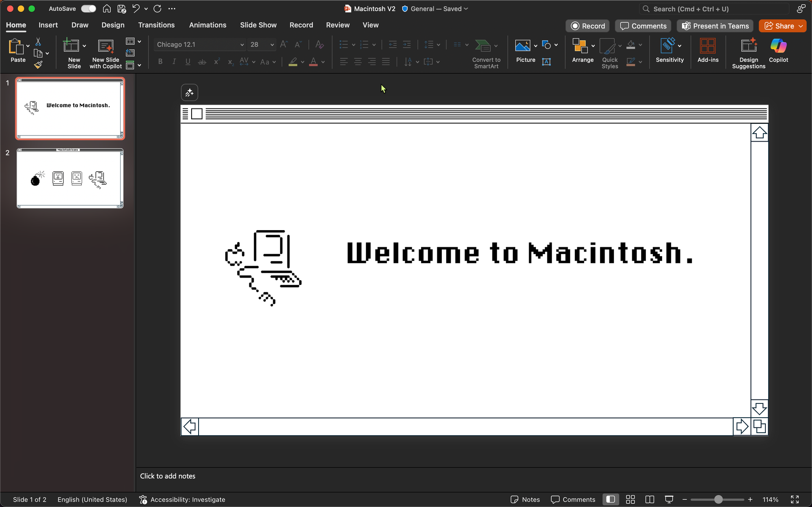
Task: Click the Decrease Font Size icon
Action: point(298,44)
